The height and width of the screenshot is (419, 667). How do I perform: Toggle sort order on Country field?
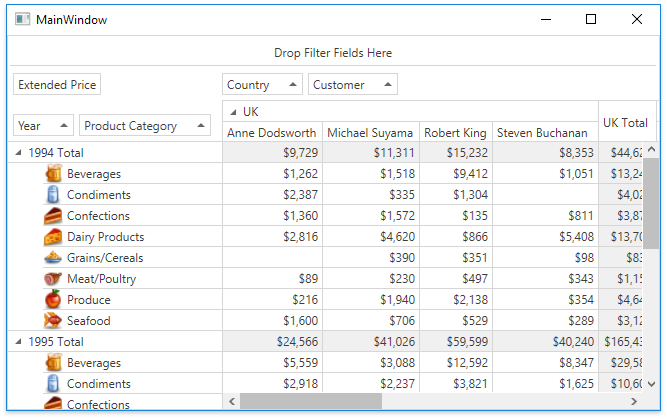tap(262, 84)
